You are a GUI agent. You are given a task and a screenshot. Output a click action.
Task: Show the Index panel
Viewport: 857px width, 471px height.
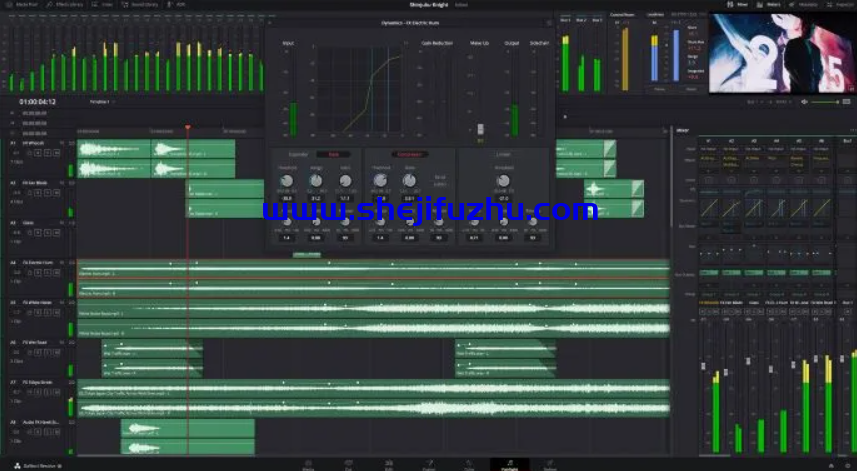click(x=103, y=4)
